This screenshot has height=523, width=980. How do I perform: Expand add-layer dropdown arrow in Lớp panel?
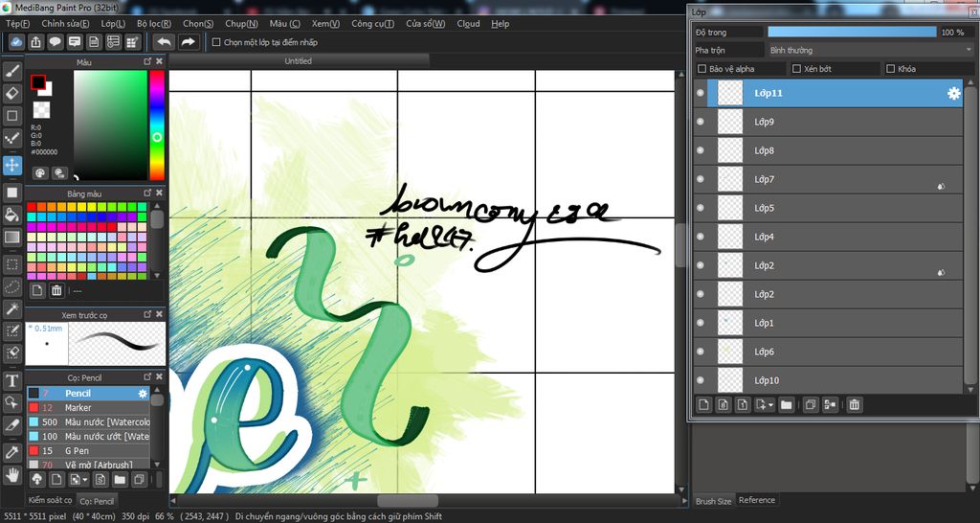pyautogui.click(x=770, y=405)
